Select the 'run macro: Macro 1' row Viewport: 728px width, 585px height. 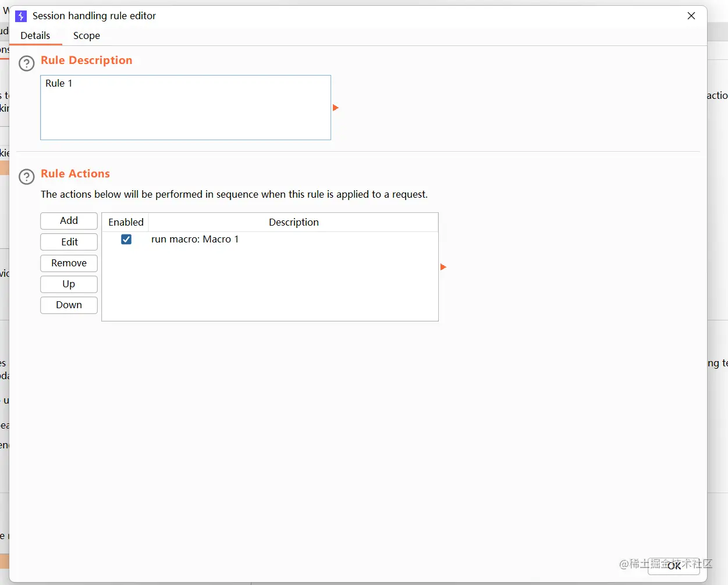270,240
